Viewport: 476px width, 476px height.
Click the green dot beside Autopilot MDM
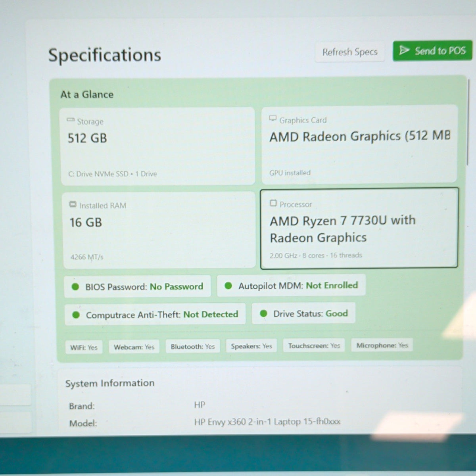coord(228,286)
